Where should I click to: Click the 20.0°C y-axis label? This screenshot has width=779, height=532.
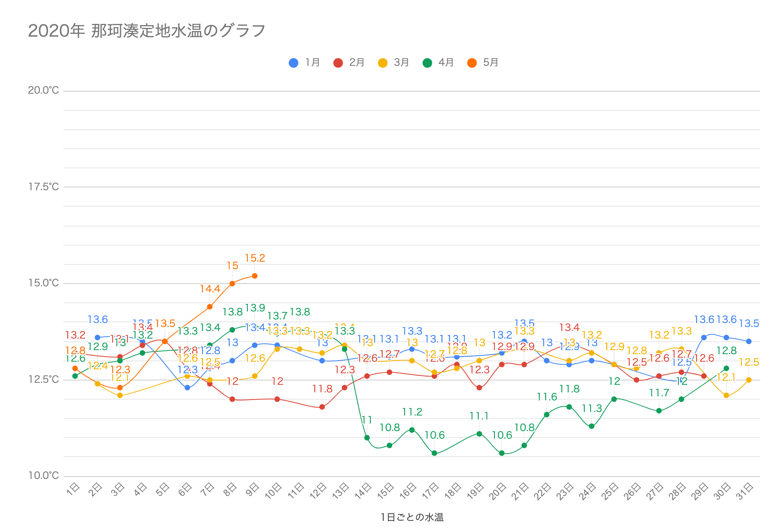click(43, 91)
